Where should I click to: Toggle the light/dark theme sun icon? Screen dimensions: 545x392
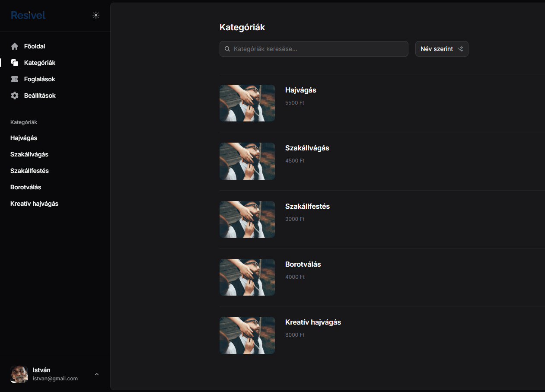coord(96,15)
